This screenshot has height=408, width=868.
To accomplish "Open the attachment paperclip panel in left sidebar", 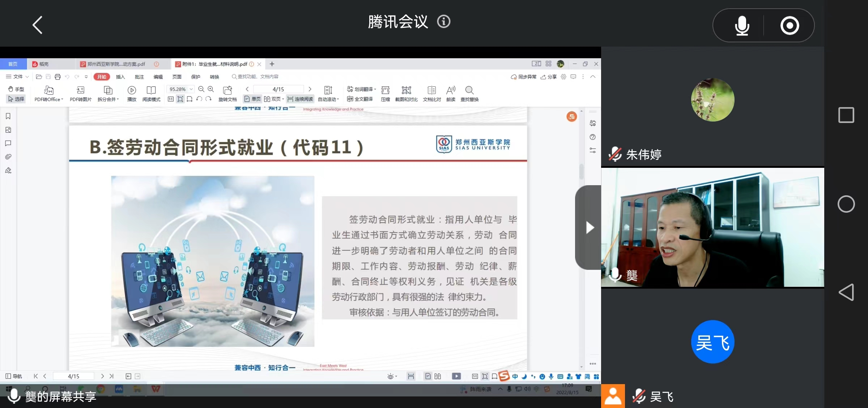I will pyautogui.click(x=8, y=157).
